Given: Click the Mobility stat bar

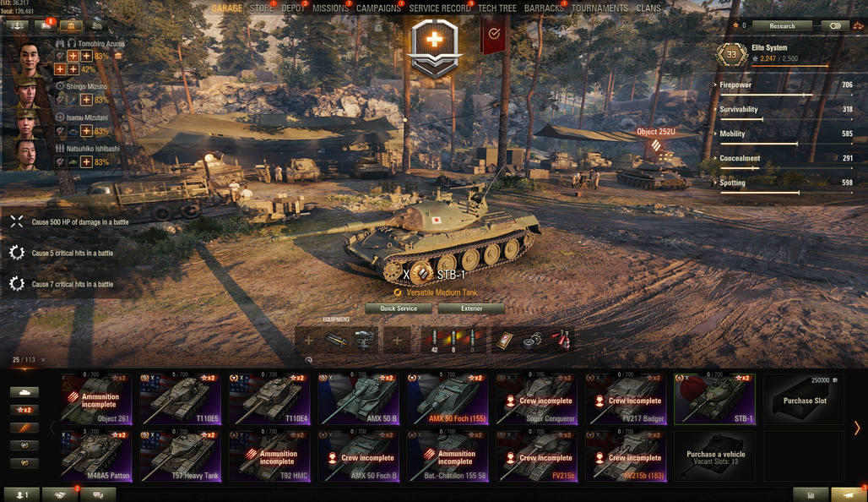Looking at the screenshot, I should coord(786,144).
